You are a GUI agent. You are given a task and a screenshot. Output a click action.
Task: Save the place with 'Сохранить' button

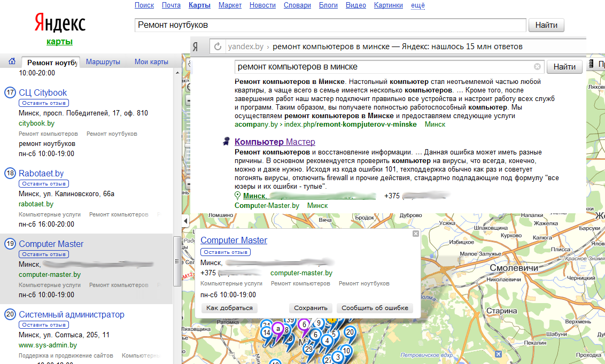[311, 308]
